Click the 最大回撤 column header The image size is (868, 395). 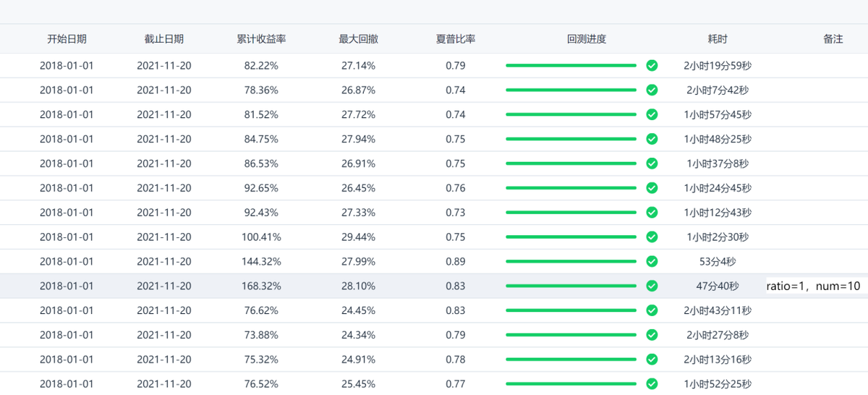pos(358,39)
